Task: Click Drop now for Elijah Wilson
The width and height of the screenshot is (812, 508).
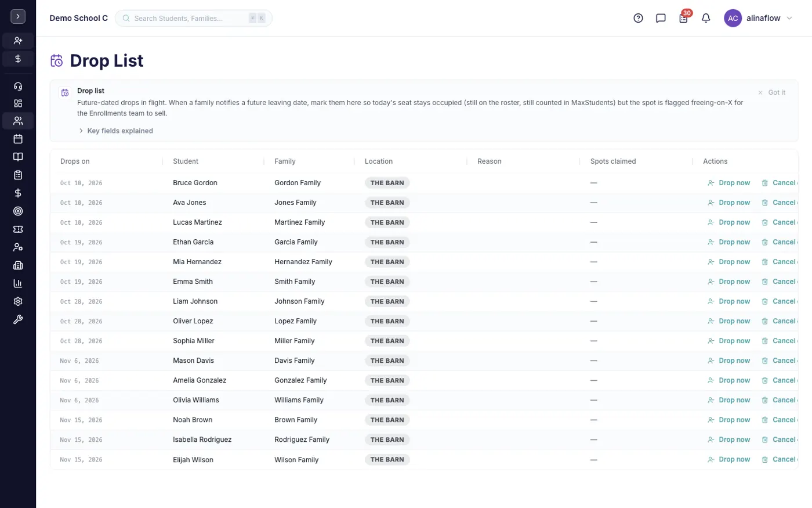Action: click(728, 459)
